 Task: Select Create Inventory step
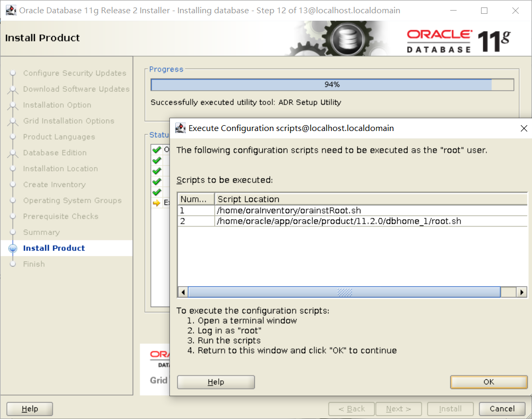[x=54, y=185]
